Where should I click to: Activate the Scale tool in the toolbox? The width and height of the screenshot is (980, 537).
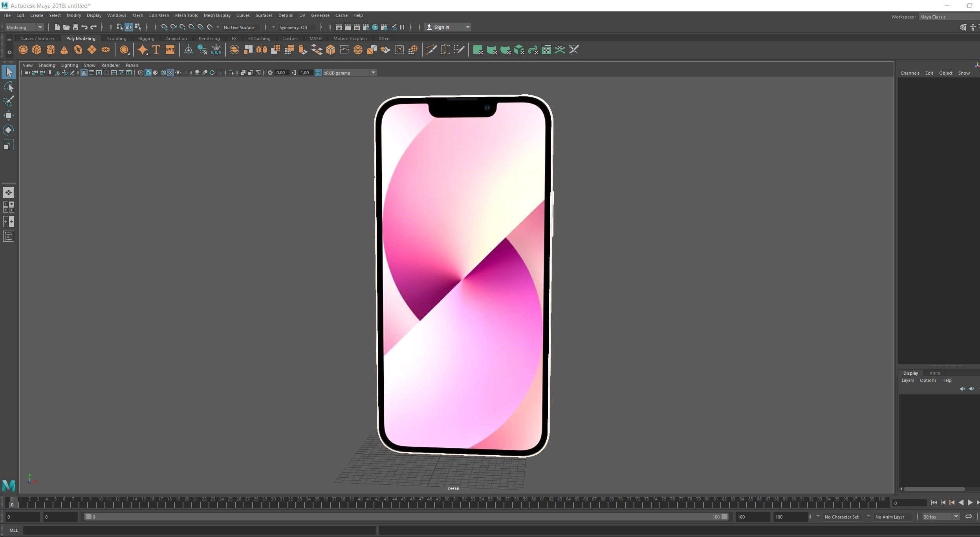tap(9, 145)
